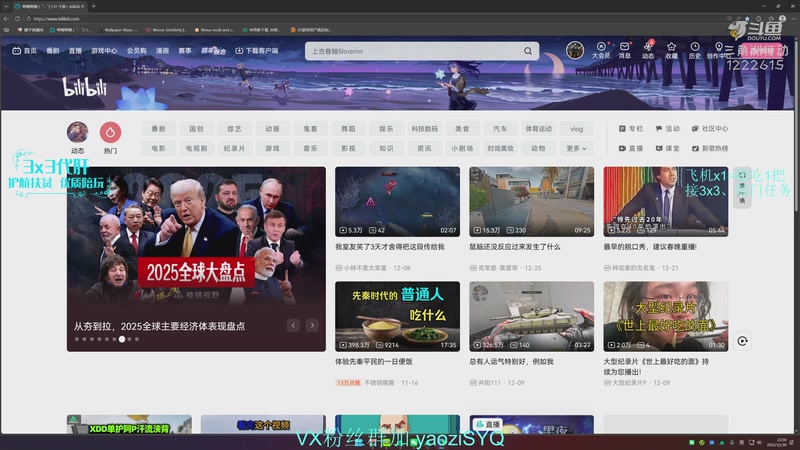Focus the search input field

pos(413,51)
